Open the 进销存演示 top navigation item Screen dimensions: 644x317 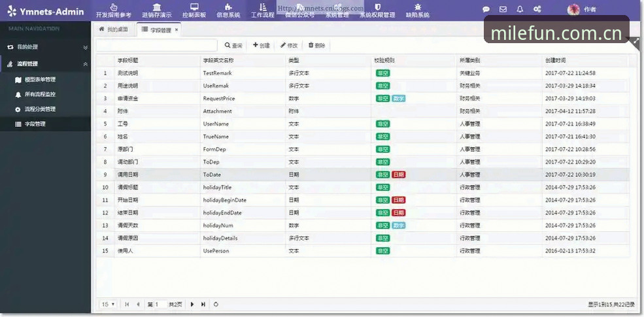[x=157, y=10]
